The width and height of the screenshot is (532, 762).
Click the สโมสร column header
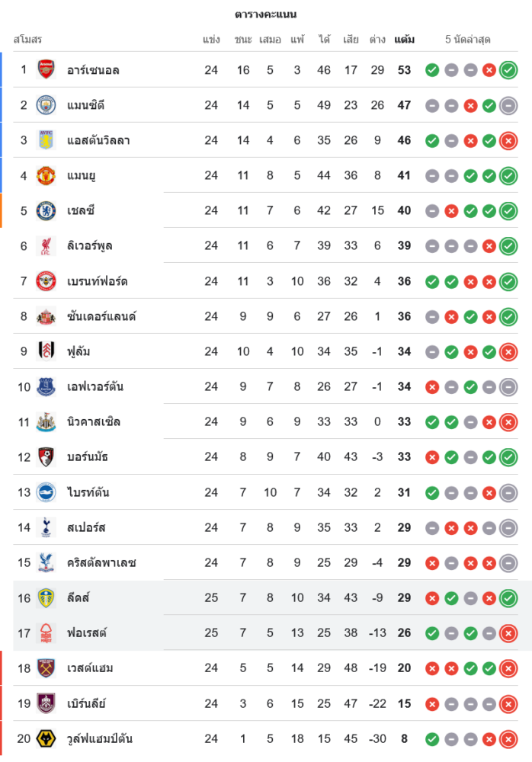(x=27, y=39)
